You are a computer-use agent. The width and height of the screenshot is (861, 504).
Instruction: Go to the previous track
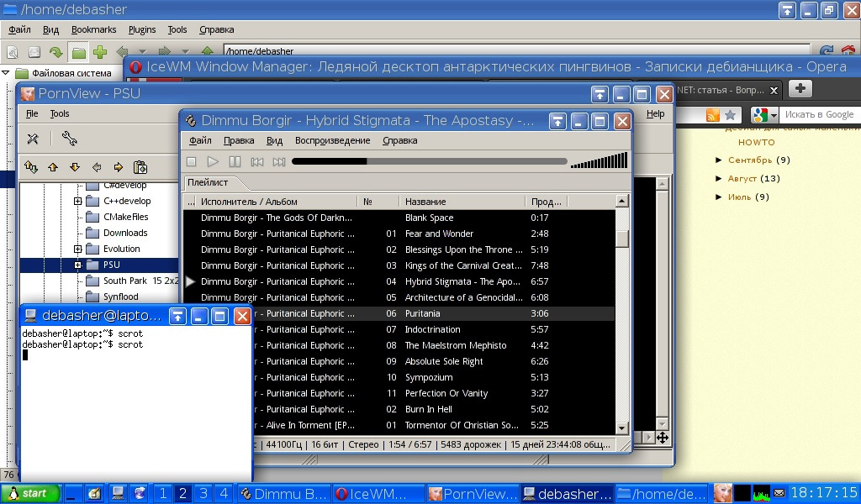point(256,161)
